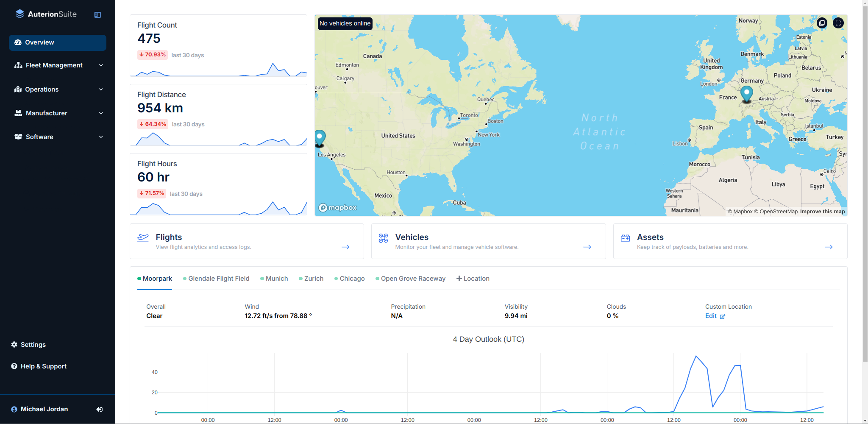Expand the Operations menu chevron
868x424 pixels.
tap(101, 89)
